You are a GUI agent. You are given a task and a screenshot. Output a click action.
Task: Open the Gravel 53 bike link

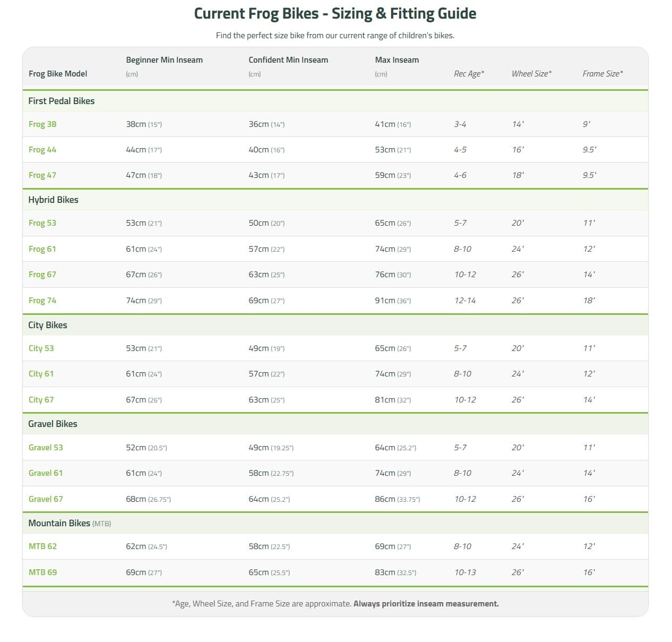[x=46, y=448]
